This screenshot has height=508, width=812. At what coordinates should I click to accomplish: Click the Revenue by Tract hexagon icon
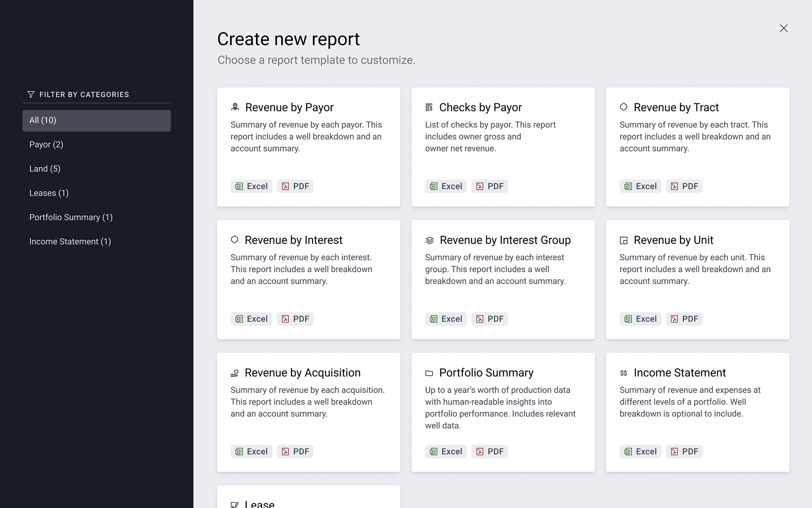(x=624, y=107)
